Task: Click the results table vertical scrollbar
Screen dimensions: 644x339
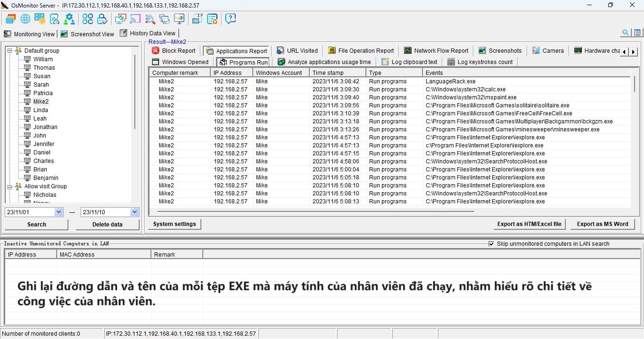Action: (x=635, y=85)
